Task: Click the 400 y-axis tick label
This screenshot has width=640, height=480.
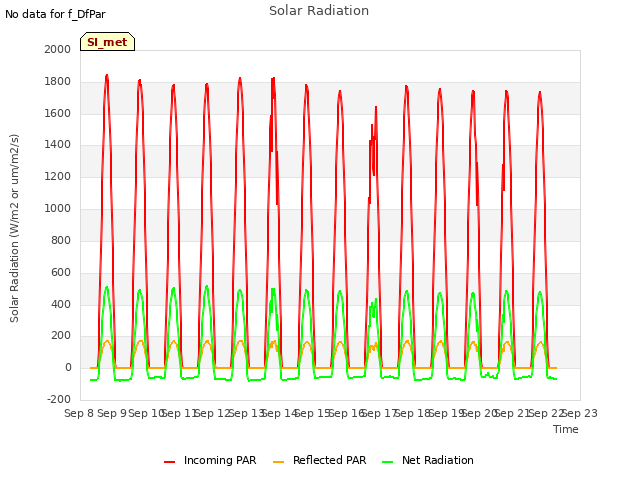Action: [61, 304]
